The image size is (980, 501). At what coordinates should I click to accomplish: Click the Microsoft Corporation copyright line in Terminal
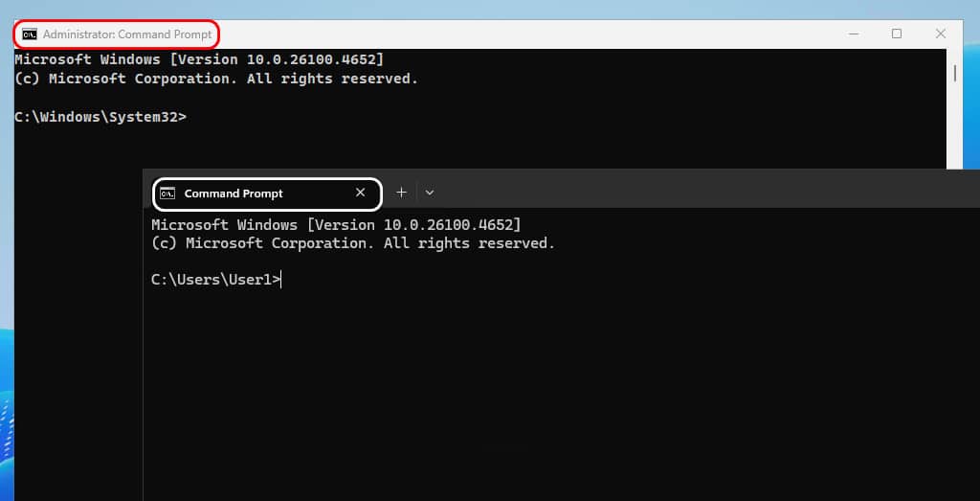[353, 243]
